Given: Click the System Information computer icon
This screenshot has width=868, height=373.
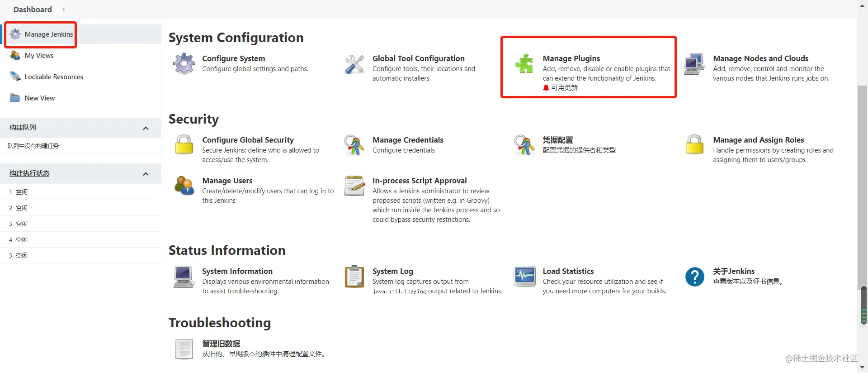Looking at the screenshot, I should tap(184, 277).
